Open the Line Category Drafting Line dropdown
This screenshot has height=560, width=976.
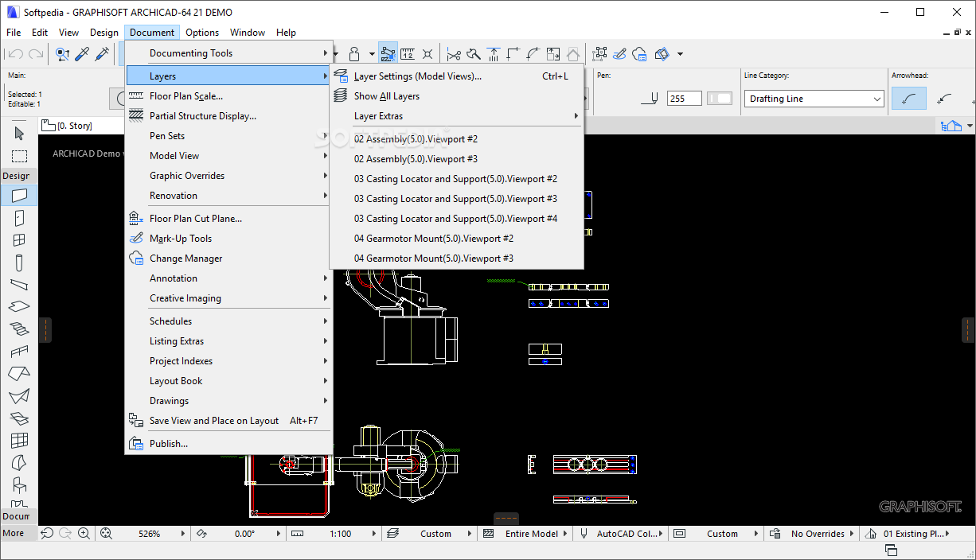[814, 99]
